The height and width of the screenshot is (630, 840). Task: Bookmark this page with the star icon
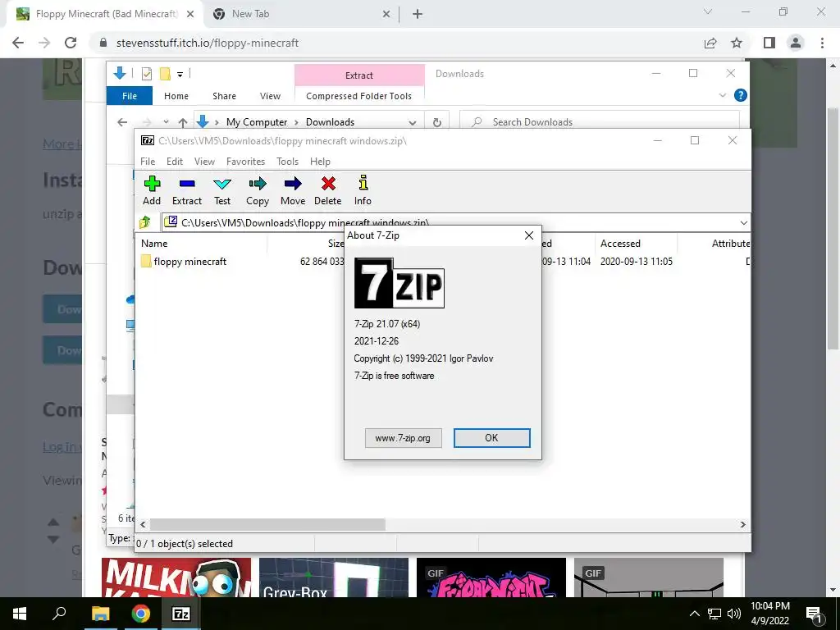[737, 43]
